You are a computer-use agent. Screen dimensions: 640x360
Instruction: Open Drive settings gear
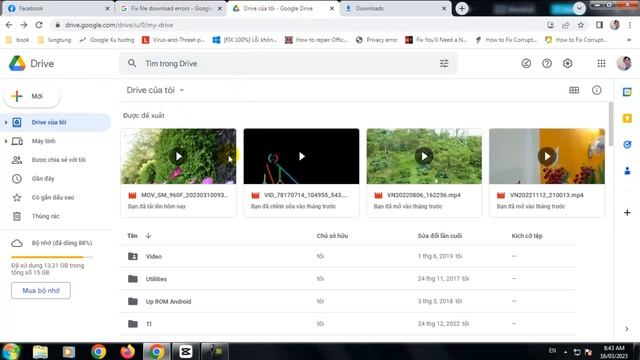[x=567, y=63]
